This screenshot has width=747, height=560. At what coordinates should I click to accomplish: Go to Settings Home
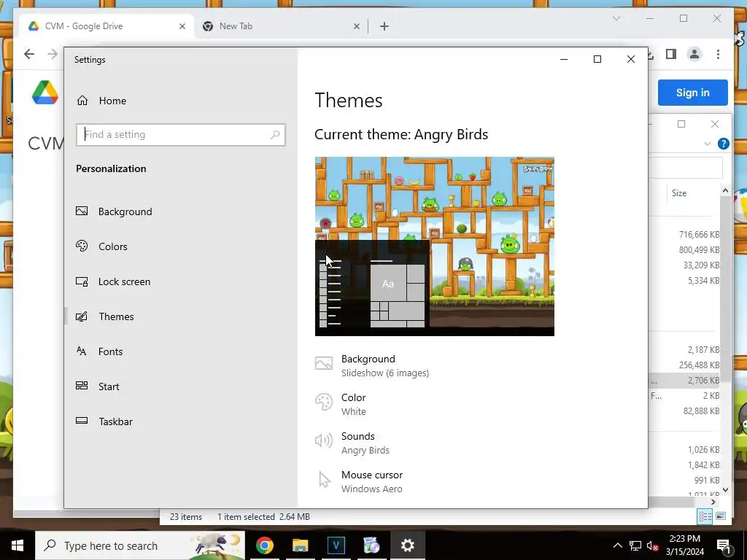tap(102, 101)
